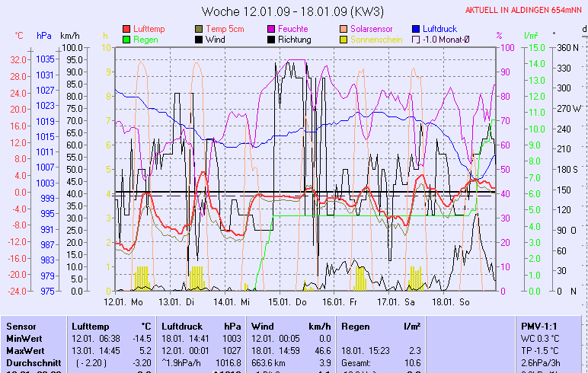Viewport: 588px width, 373px height.
Task: Click the peach Solarsensor legend square
Action: pos(344,28)
